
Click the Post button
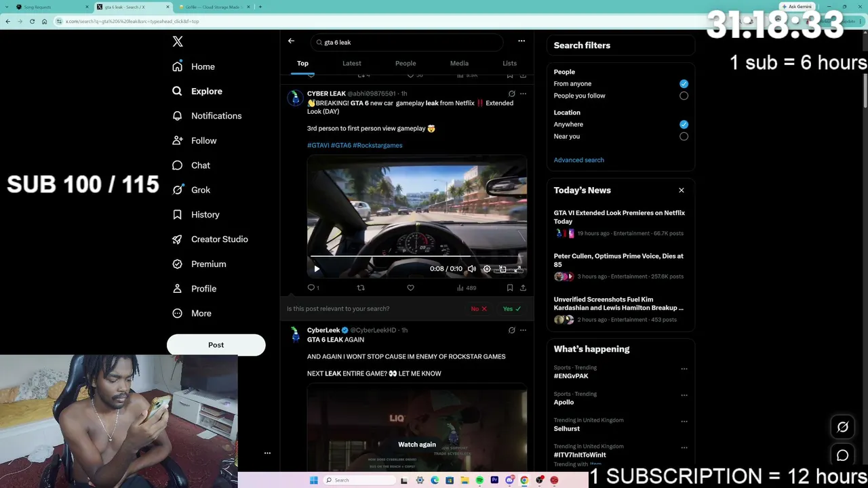coord(216,345)
